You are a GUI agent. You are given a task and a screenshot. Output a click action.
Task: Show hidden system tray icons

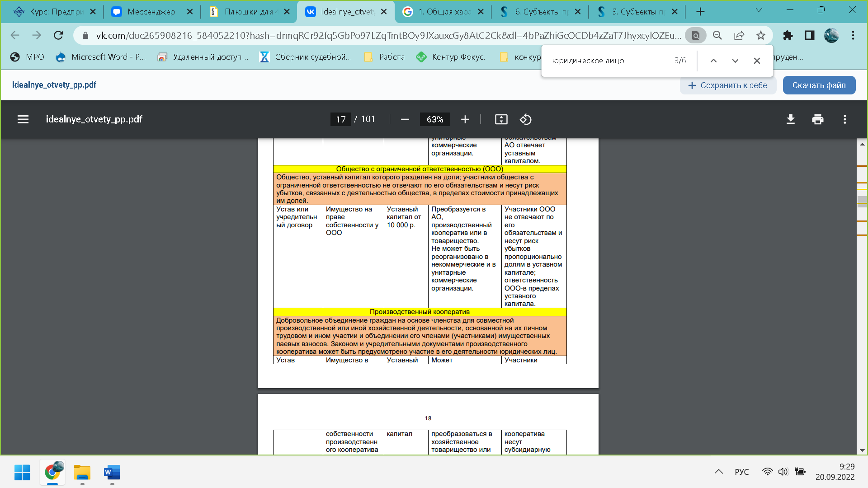click(x=718, y=472)
